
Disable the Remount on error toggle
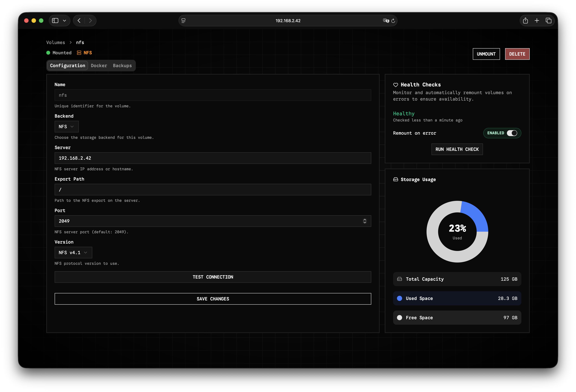coord(512,133)
